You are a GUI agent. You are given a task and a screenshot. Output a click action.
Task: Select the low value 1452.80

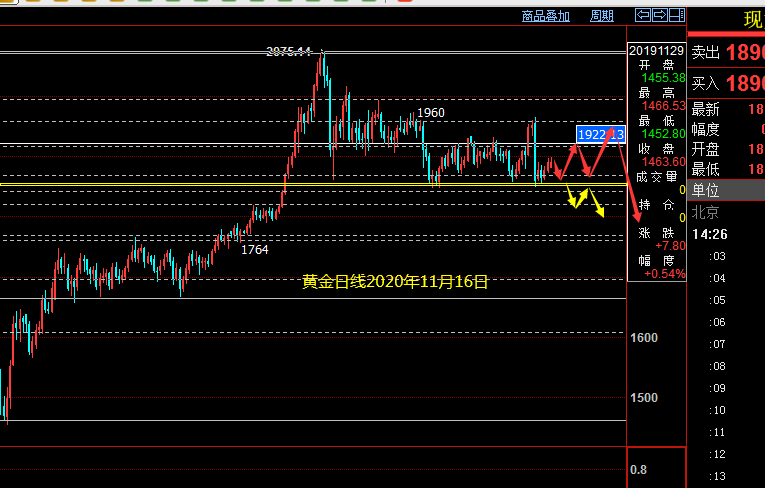click(x=663, y=134)
